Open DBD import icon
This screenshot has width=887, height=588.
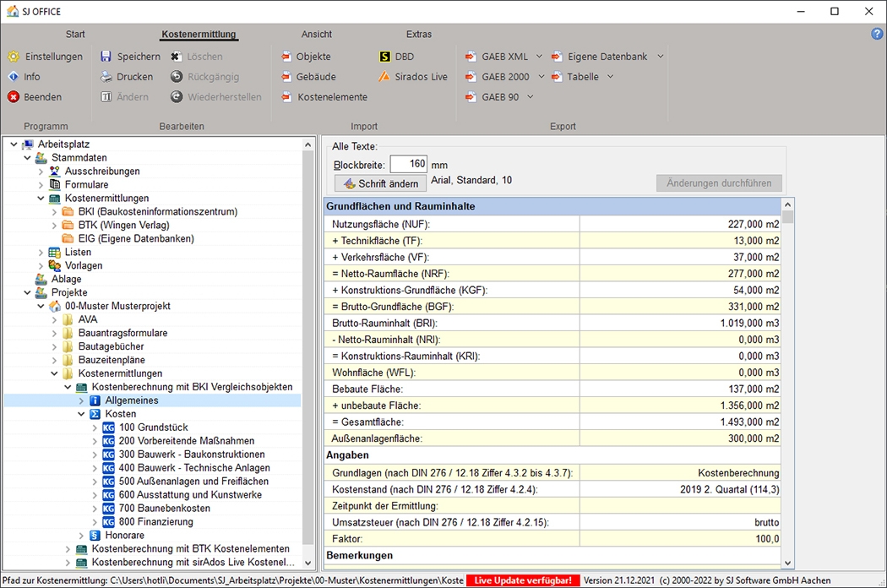(385, 57)
